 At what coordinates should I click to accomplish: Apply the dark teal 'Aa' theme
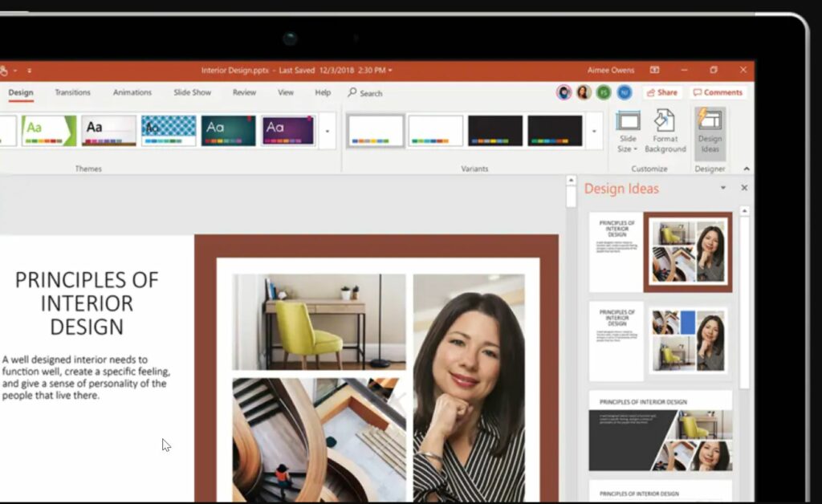click(229, 131)
